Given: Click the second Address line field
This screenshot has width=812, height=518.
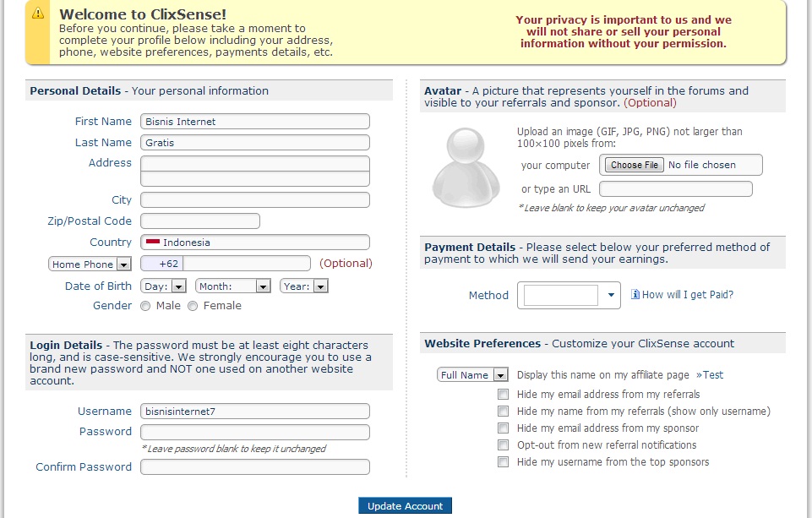Looking at the screenshot, I should pos(255,178).
